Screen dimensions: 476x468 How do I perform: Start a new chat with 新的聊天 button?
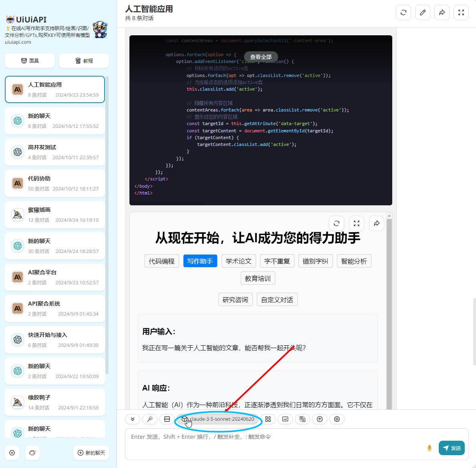click(91, 453)
